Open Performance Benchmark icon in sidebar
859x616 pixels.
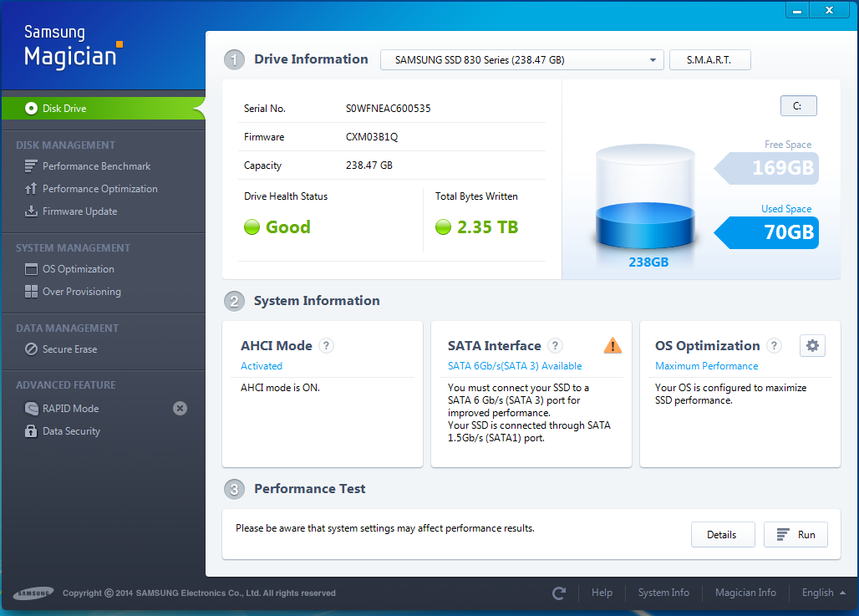(31, 166)
